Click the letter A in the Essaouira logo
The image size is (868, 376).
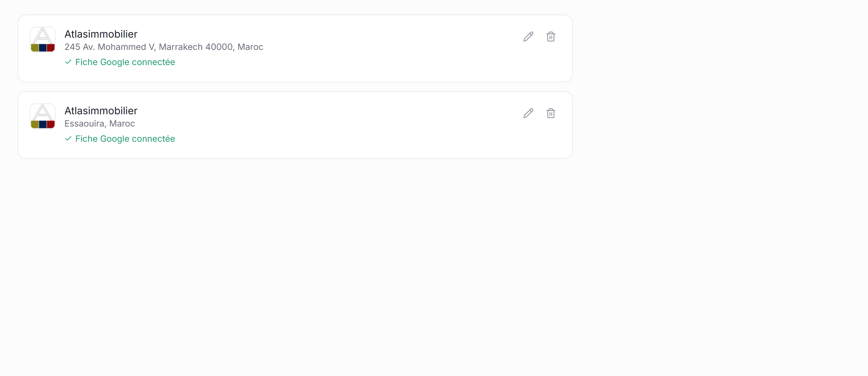point(43,112)
